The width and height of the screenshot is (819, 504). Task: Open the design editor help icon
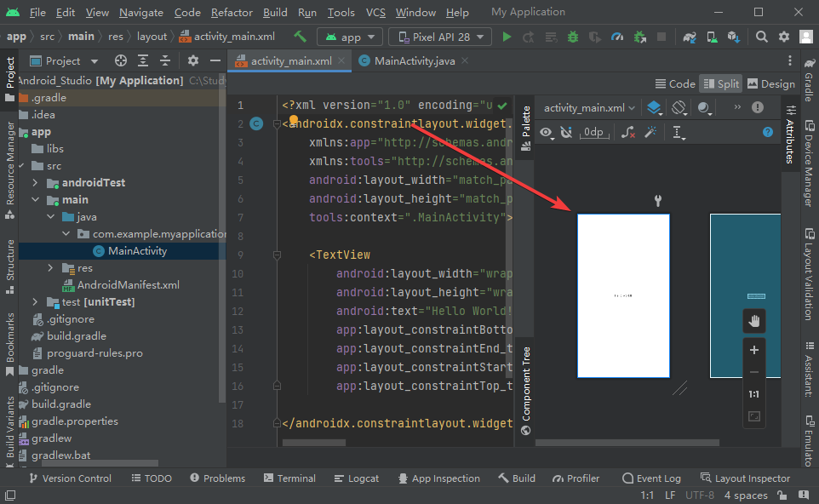point(768,132)
